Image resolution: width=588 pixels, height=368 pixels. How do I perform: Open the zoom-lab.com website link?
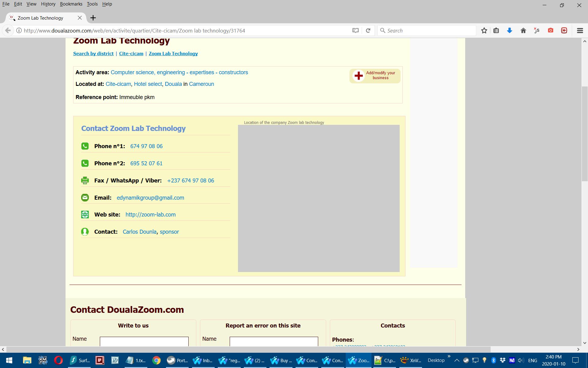[150, 215]
